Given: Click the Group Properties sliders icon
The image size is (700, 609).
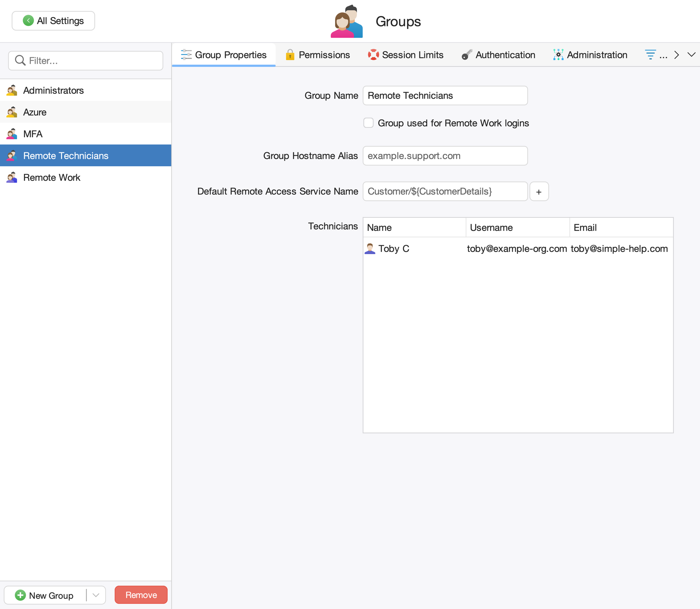Looking at the screenshot, I should click(x=186, y=55).
